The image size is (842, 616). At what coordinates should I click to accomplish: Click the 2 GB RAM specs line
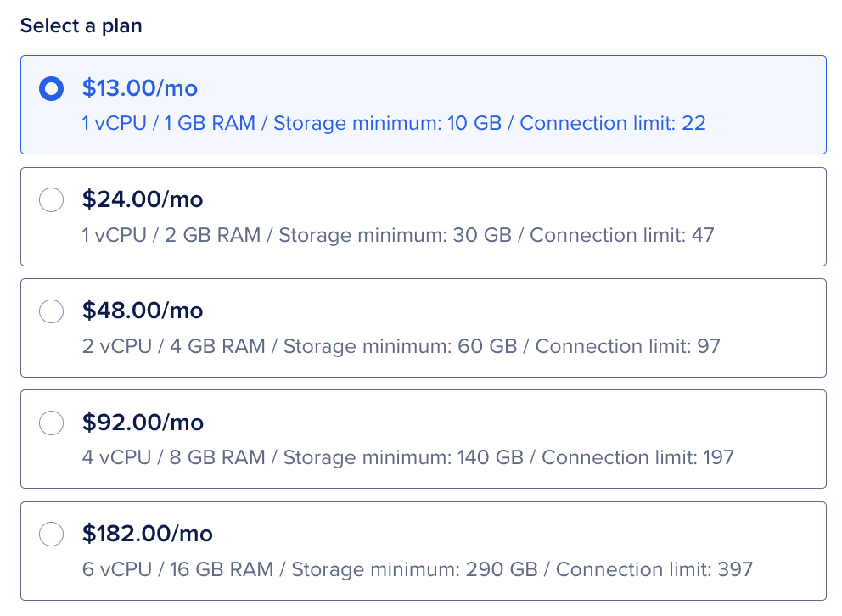click(x=398, y=235)
